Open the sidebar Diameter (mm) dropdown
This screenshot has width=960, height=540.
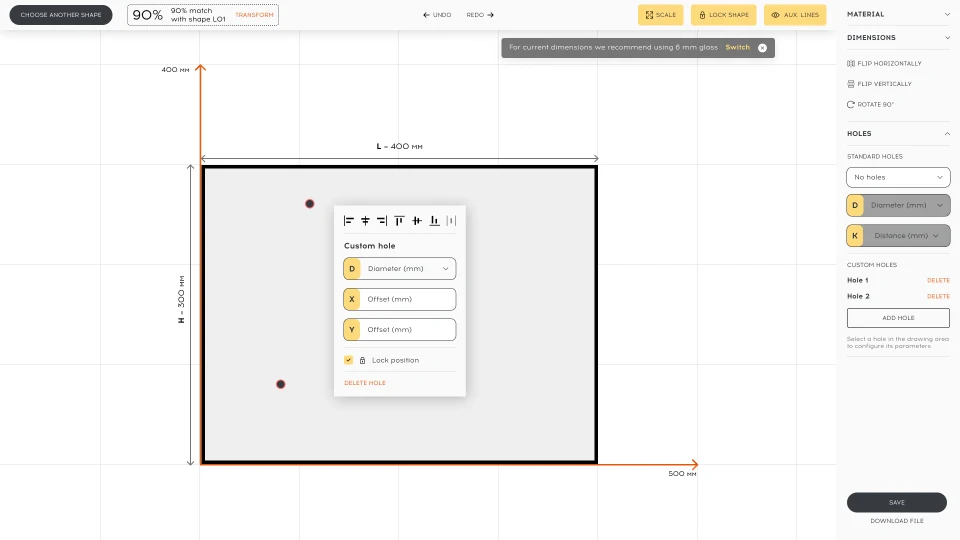pos(898,206)
